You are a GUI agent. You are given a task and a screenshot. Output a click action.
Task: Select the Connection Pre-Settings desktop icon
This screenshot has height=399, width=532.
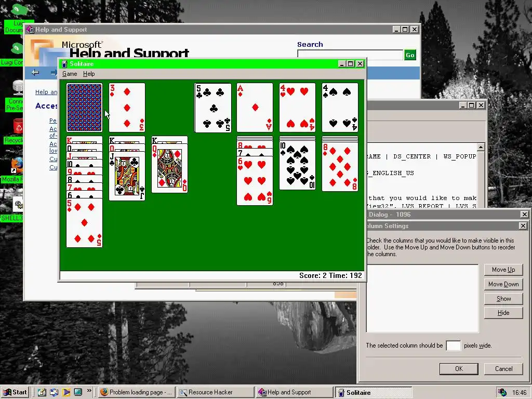tap(15, 95)
